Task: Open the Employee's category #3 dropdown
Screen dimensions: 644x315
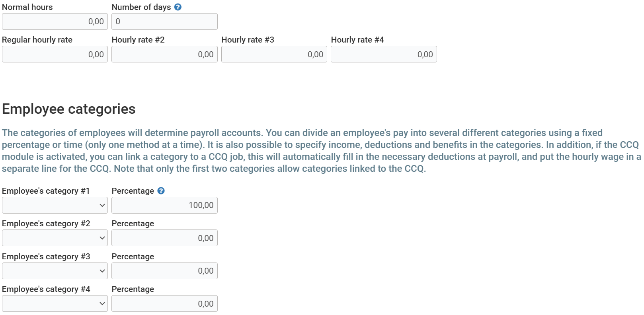Action: tap(55, 271)
